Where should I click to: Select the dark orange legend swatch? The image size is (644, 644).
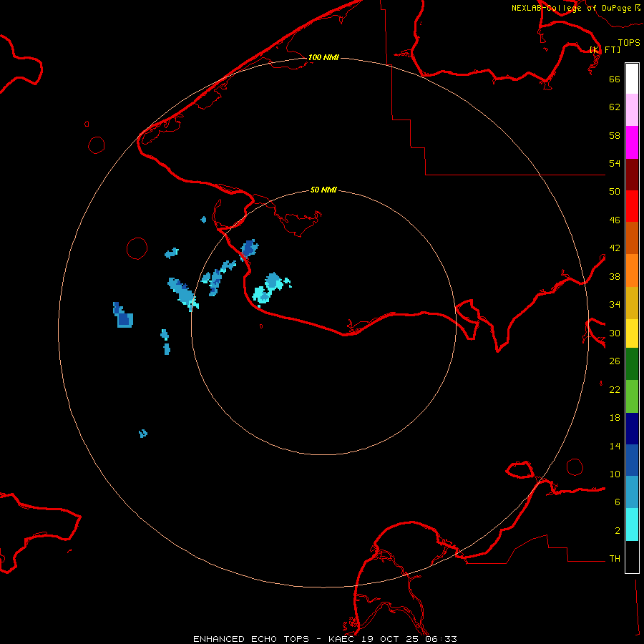click(632, 238)
